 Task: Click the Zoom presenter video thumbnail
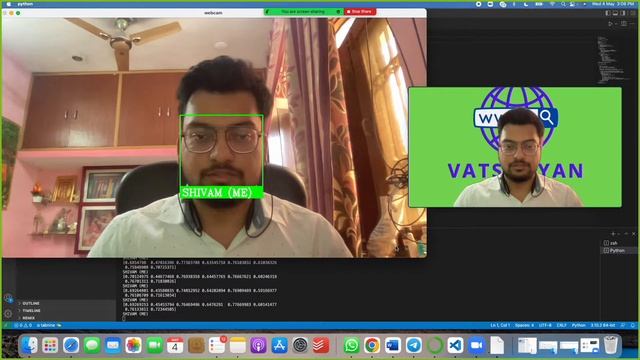(515, 147)
